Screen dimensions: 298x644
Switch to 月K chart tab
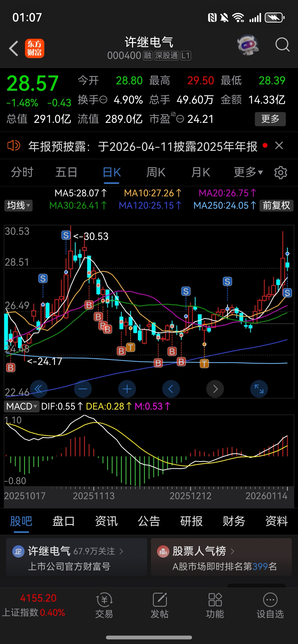[201, 172]
